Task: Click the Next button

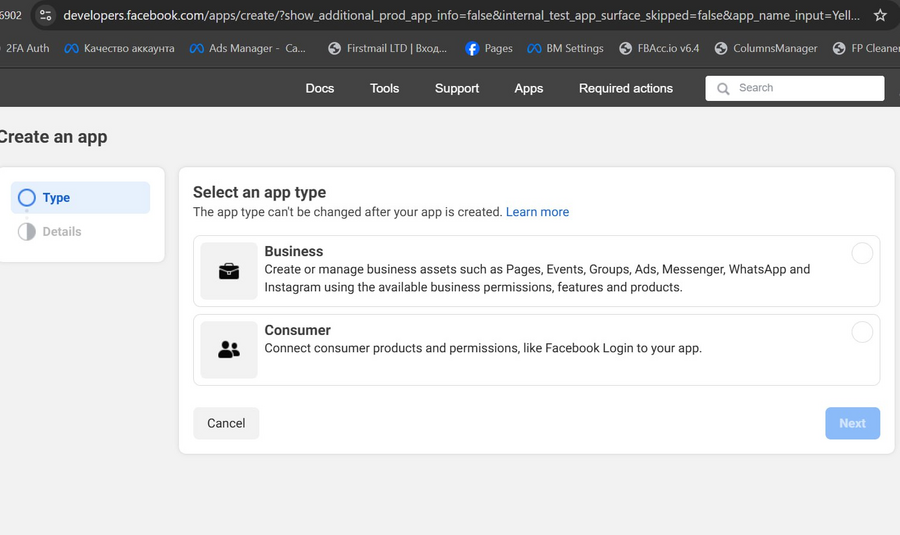Action: pyautogui.click(x=852, y=423)
